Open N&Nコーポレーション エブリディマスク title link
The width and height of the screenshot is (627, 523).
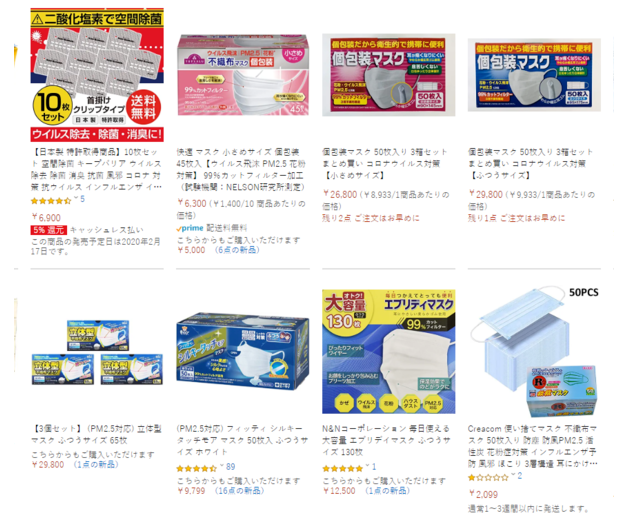[x=386, y=440]
